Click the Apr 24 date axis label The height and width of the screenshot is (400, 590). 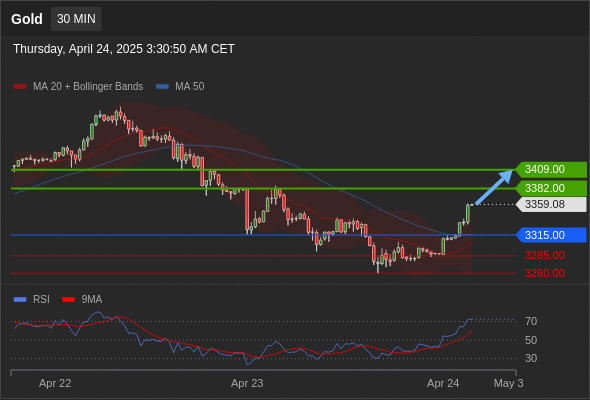coord(443,383)
